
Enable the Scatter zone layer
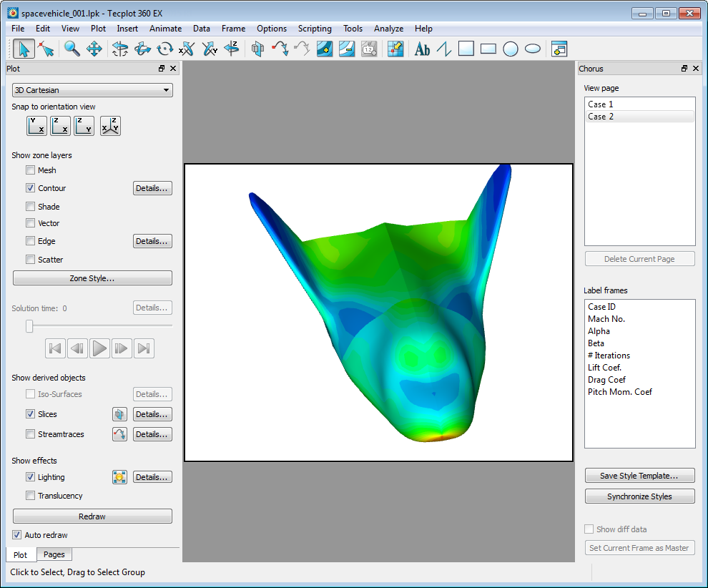[x=30, y=259]
